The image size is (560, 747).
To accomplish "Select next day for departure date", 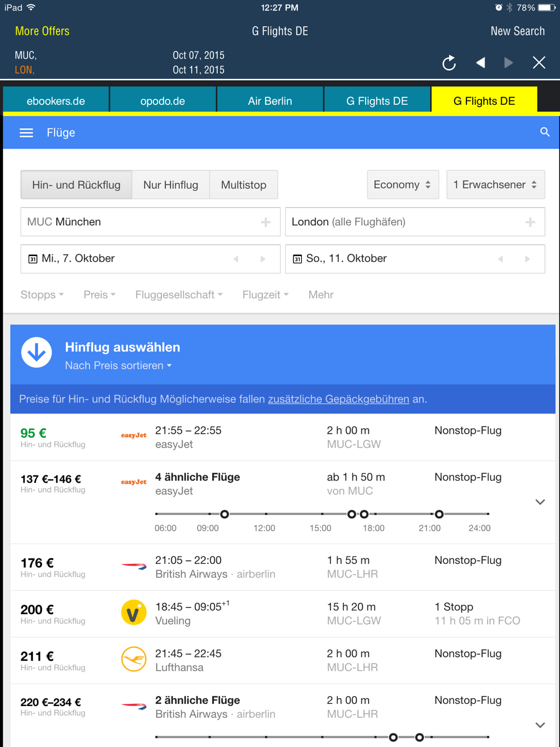I will (x=263, y=259).
